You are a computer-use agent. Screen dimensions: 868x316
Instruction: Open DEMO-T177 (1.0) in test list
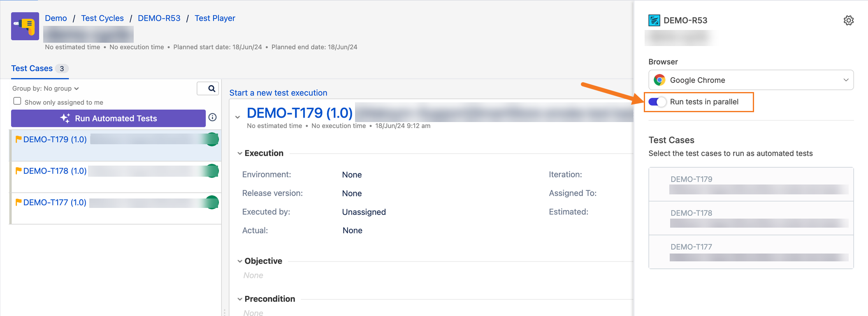pos(55,202)
